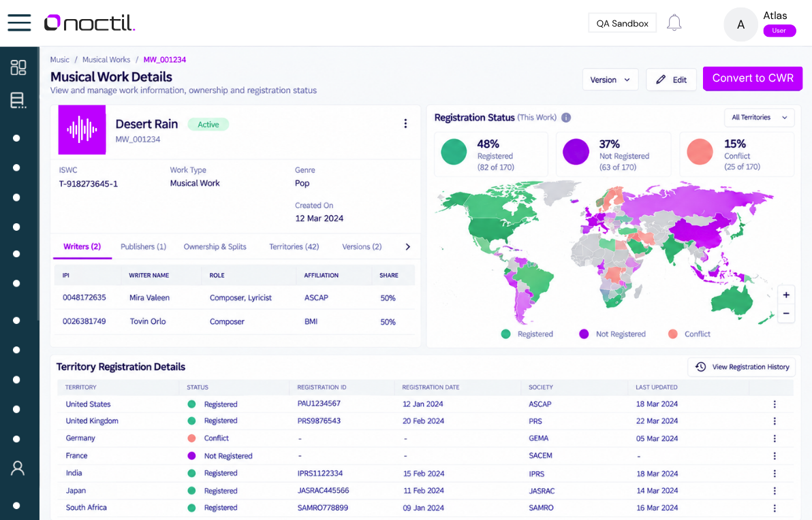Screen dimensions: 812x520
Task: Open row actions for United States
Action: pos(775,404)
